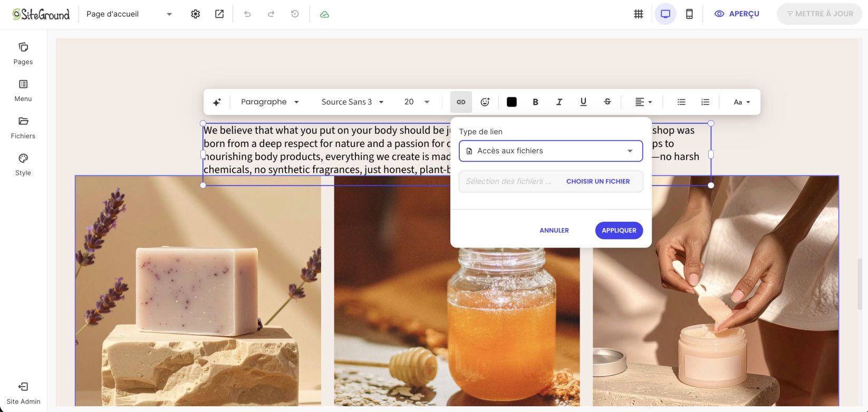This screenshot has height=412, width=868.
Task: Open the Fichiers panel
Action: click(23, 128)
